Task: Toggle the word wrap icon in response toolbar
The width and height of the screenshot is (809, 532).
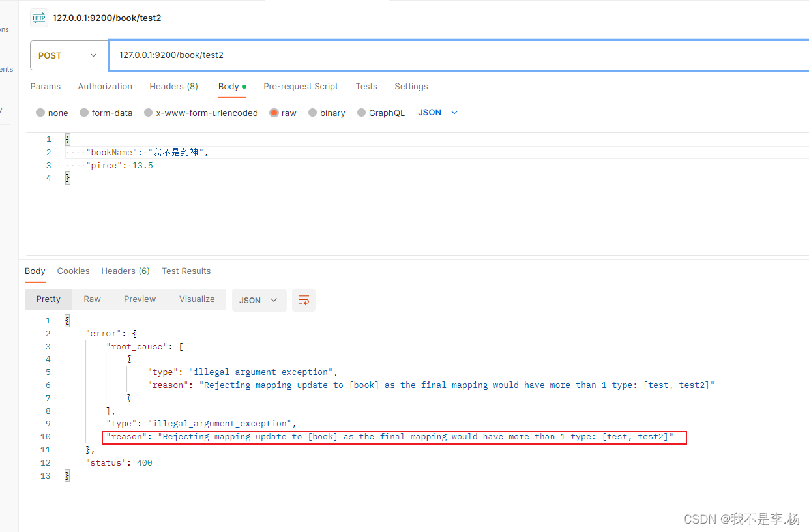Action: tap(304, 300)
